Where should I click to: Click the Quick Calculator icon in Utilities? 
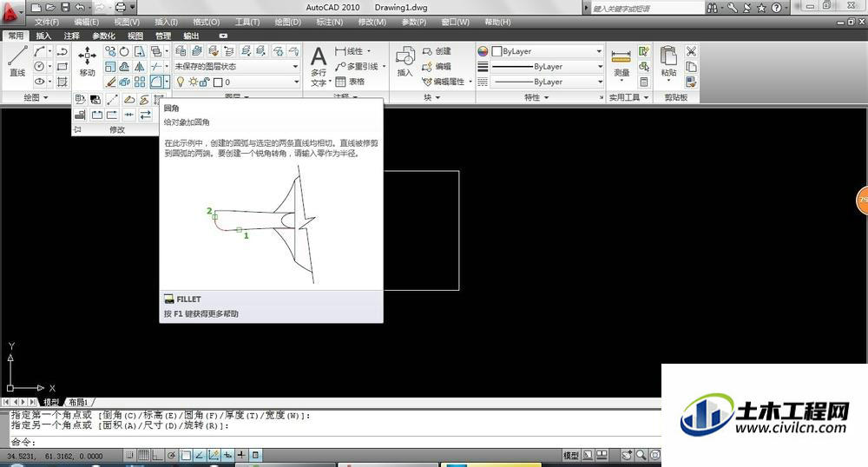coord(644,82)
